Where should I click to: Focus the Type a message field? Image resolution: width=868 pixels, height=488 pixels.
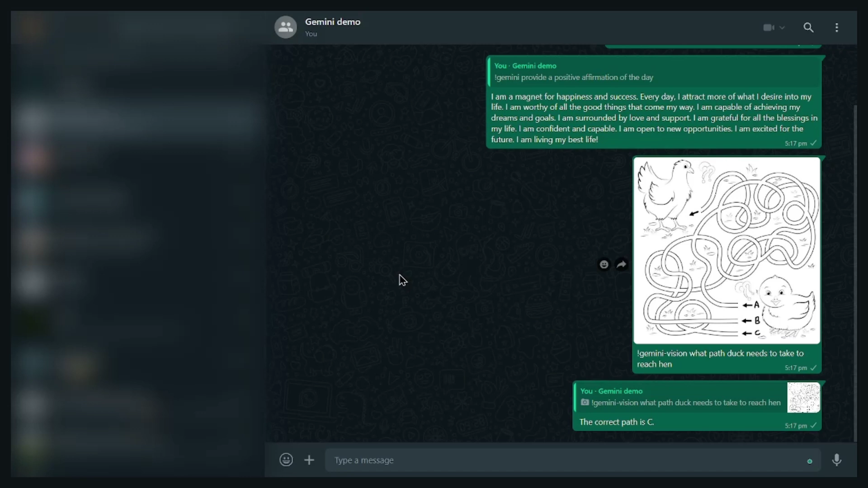(565, 460)
